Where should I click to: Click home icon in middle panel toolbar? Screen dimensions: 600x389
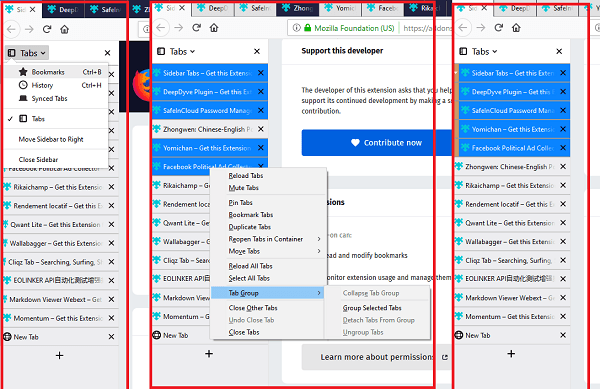pos(214,28)
